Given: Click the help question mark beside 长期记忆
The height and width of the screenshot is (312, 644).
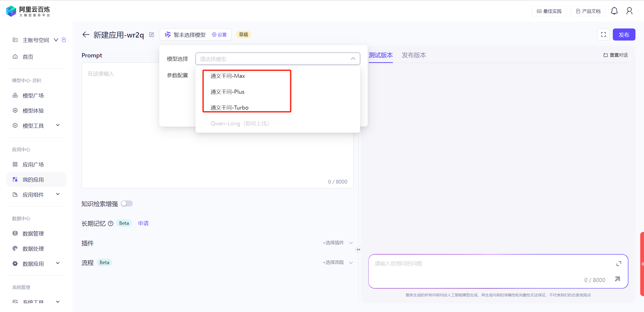Looking at the screenshot, I should [x=110, y=223].
